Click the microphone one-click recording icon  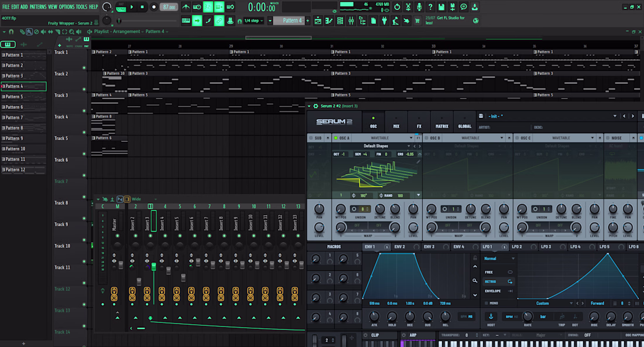point(419,7)
